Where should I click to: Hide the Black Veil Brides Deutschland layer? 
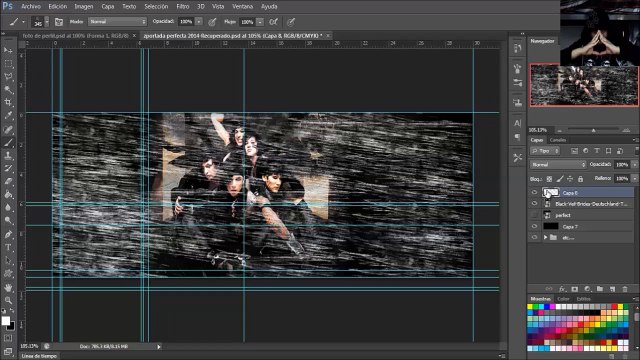[x=534, y=204]
